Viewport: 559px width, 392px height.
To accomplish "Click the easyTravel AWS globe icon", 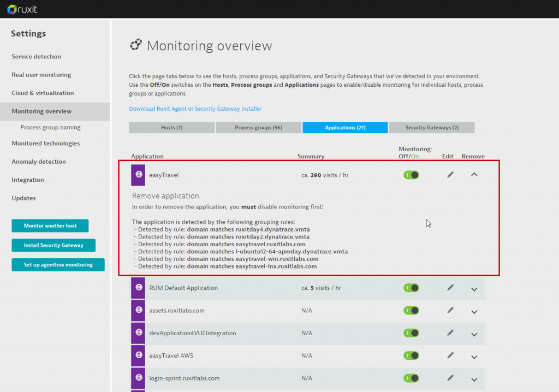I will coord(139,355).
